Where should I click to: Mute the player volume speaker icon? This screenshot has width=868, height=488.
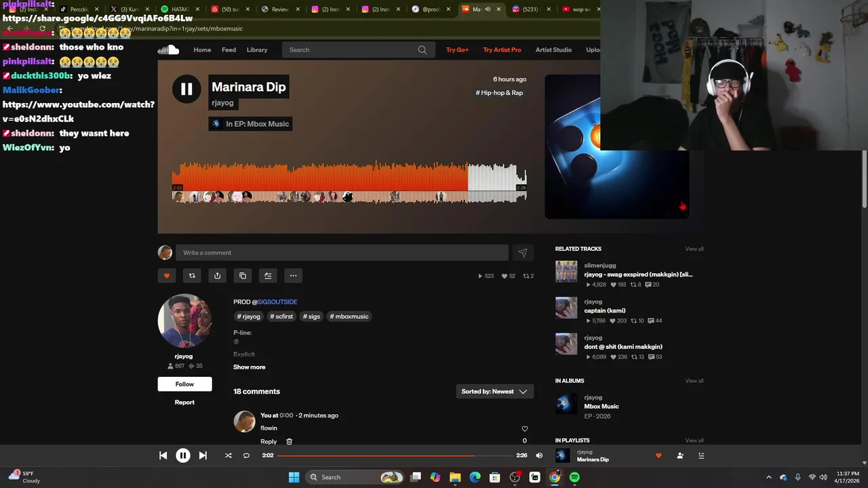[539, 455]
